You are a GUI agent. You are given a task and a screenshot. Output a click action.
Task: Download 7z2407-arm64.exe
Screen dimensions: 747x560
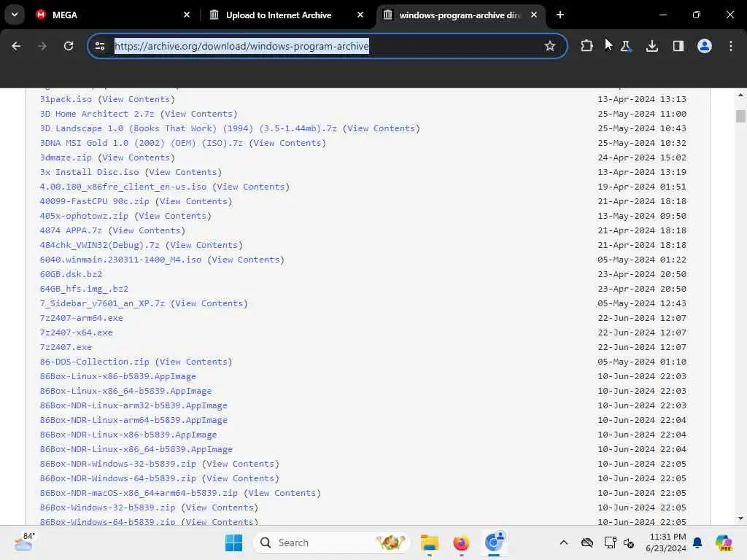pyautogui.click(x=82, y=318)
